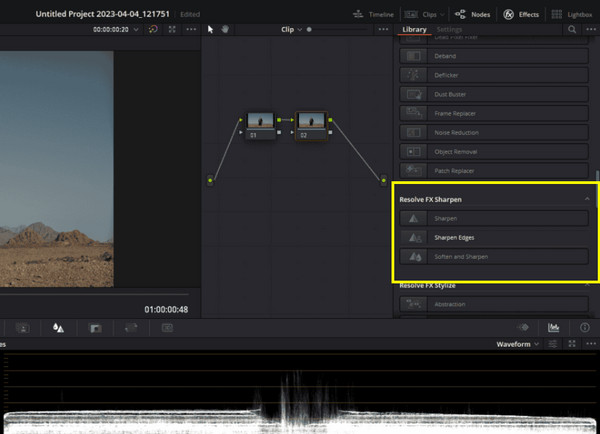Select the Dust Buster effect
Screen dimensions: 600x434
(494, 94)
